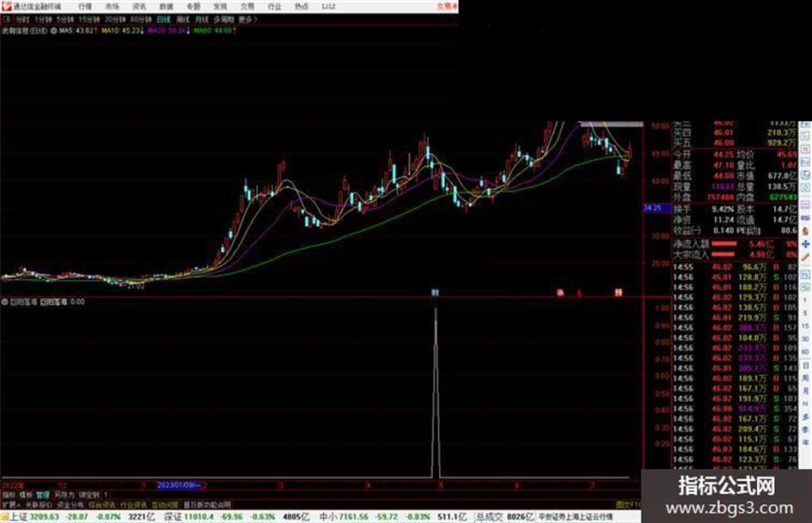Open the 行情 menu
812x523 pixels.
tap(85, 6)
